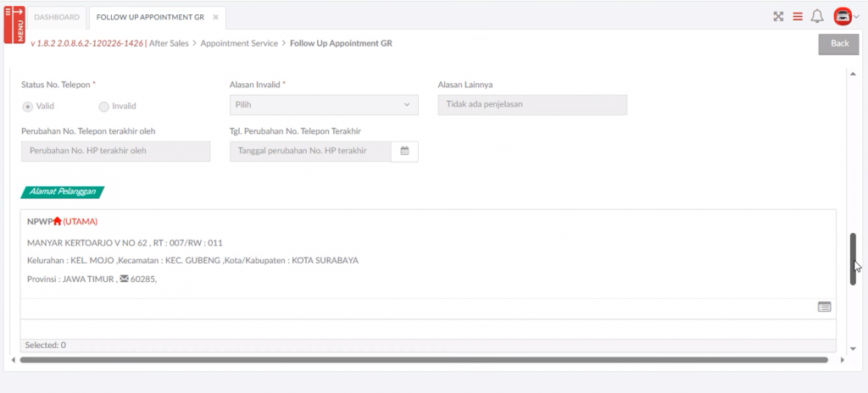
Task: Select the Valid radio button
Action: (x=28, y=106)
